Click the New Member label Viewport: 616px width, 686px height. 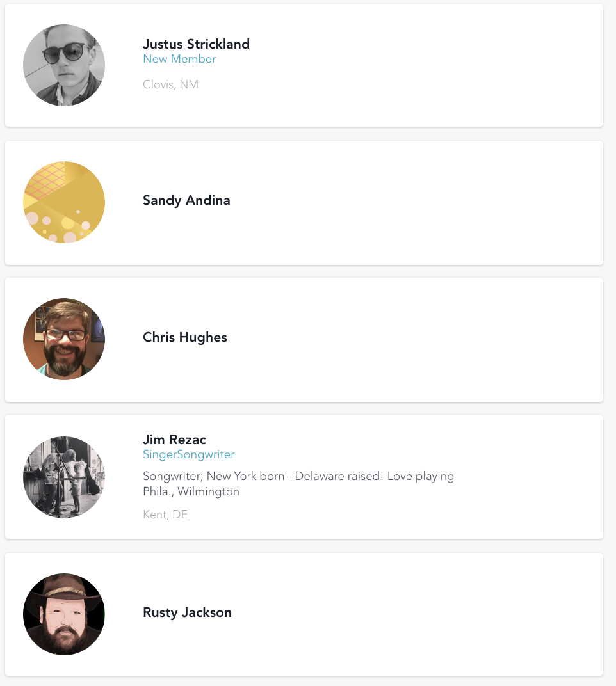coord(179,59)
